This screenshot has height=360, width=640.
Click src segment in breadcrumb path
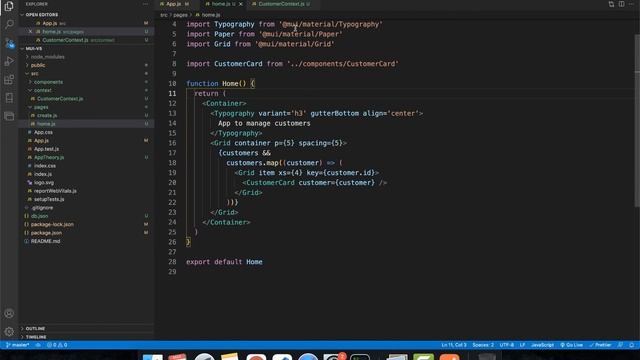click(x=164, y=15)
